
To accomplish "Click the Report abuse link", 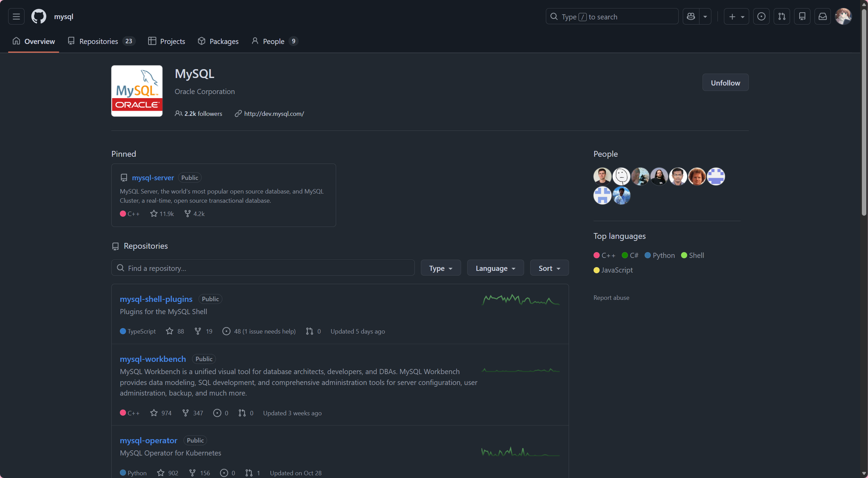I will (611, 297).
